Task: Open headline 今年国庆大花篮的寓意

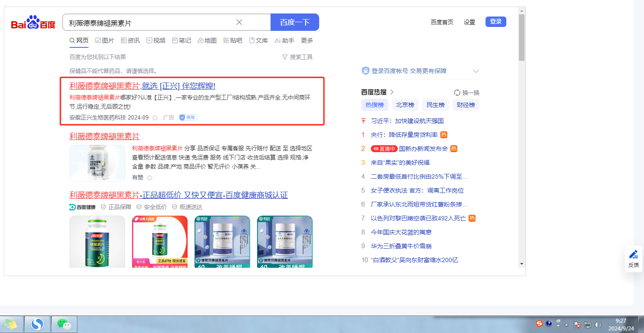Action: [x=401, y=232]
